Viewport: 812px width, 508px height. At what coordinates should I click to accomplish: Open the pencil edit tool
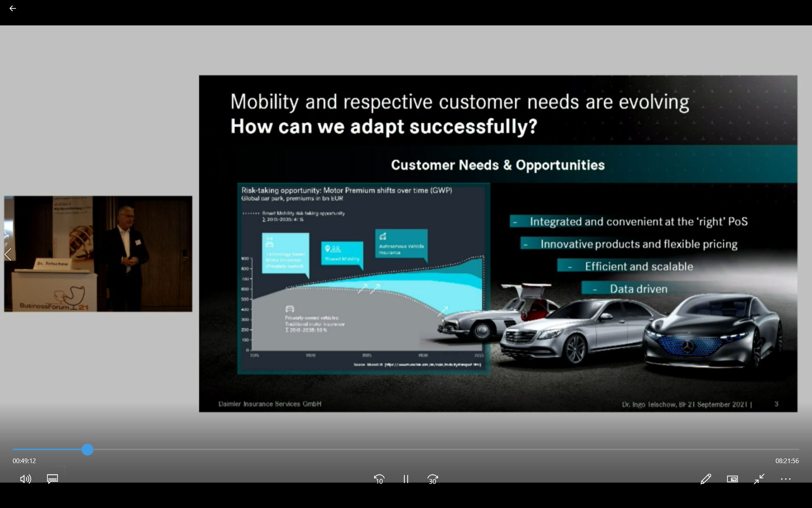(705, 479)
